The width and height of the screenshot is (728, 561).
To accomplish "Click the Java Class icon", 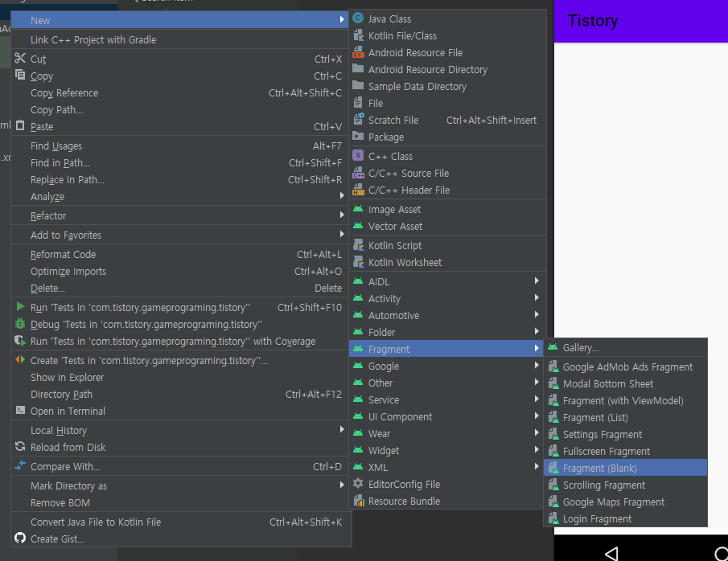I will [358, 18].
